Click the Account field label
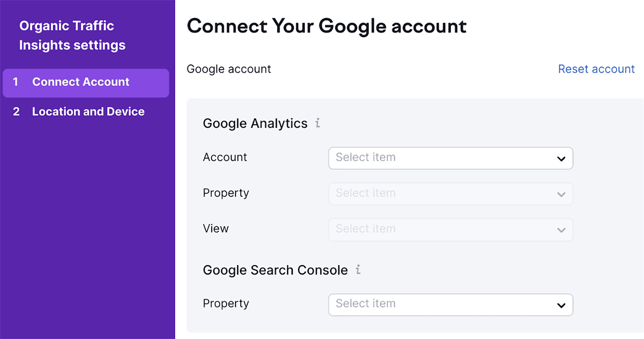This screenshot has width=644, height=339. pyautogui.click(x=225, y=157)
